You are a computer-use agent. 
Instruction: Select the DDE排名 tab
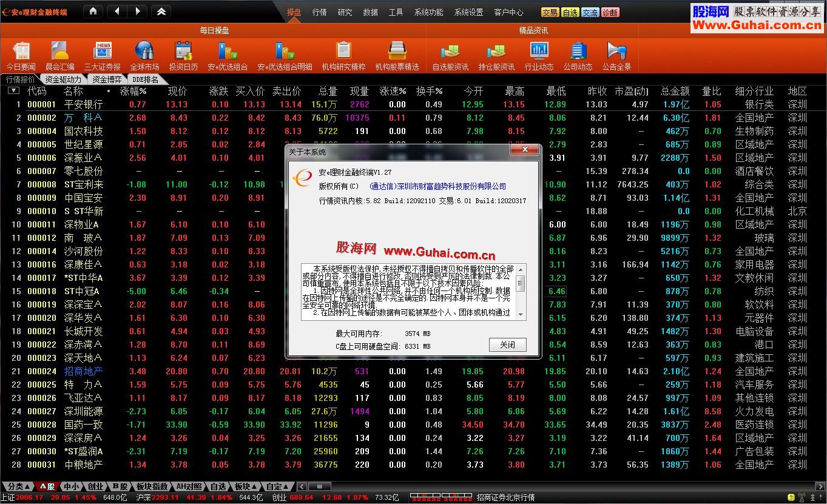[x=146, y=79]
